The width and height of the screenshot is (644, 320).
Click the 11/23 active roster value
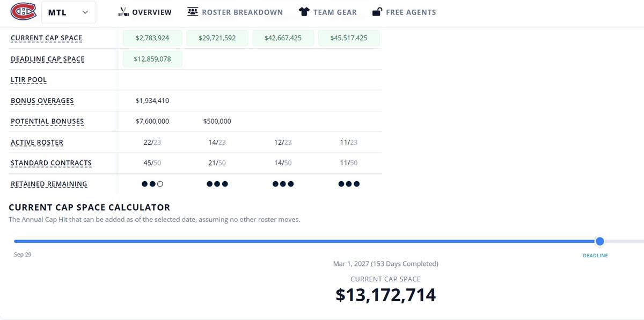349,142
